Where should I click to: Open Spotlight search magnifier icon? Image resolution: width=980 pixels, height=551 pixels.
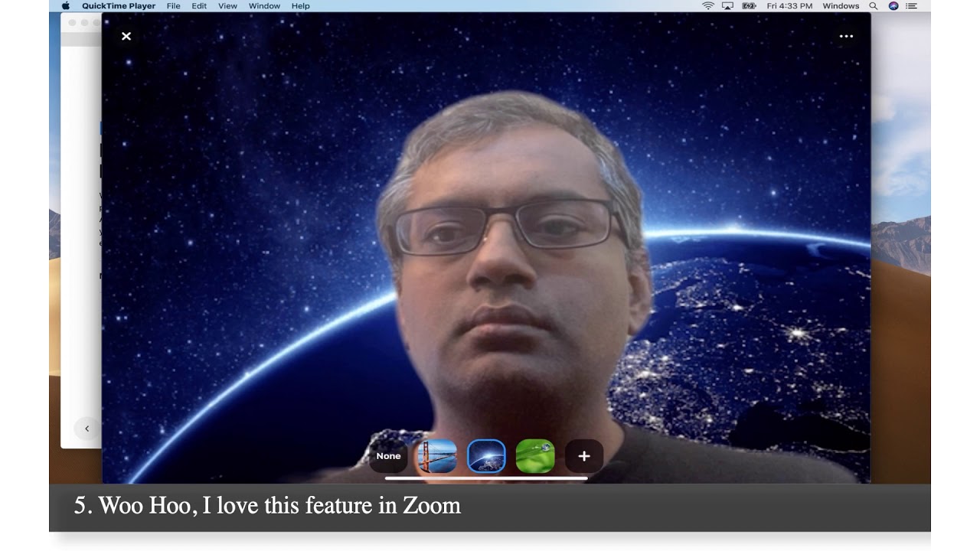point(874,6)
